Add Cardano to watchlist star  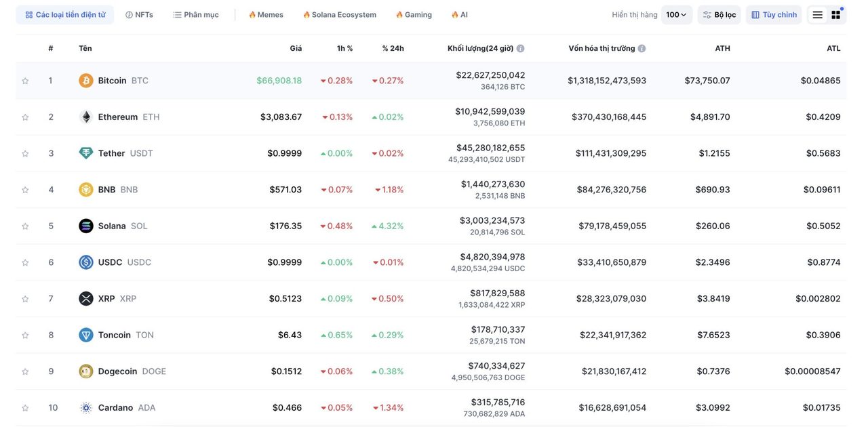[x=25, y=408]
